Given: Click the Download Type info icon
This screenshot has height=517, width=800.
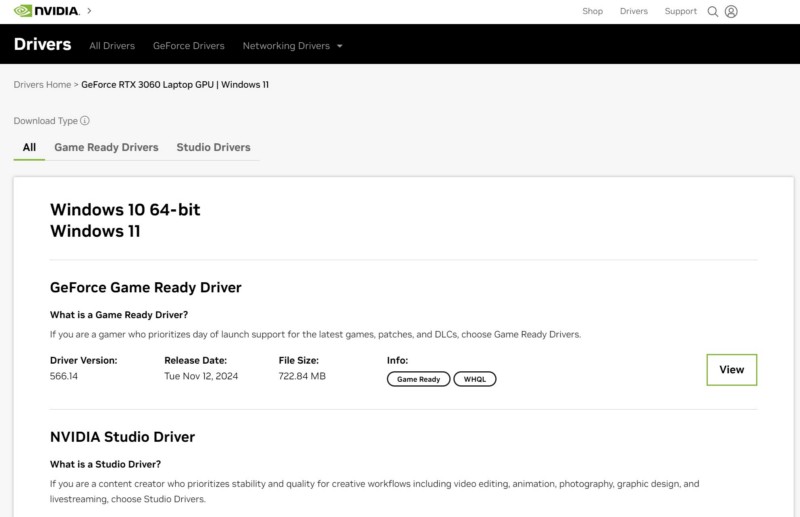Looking at the screenshot, I should coord(85,120).
